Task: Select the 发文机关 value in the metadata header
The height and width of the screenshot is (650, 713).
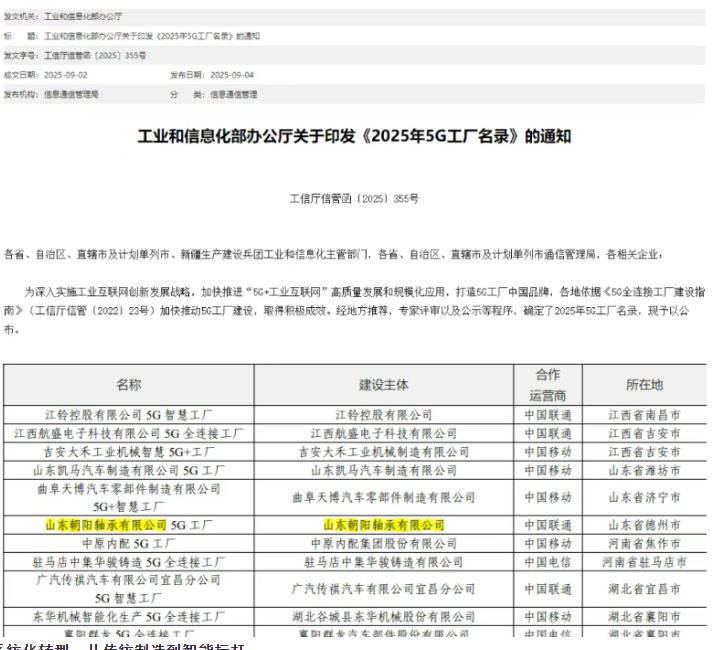Action: (83, 17)
